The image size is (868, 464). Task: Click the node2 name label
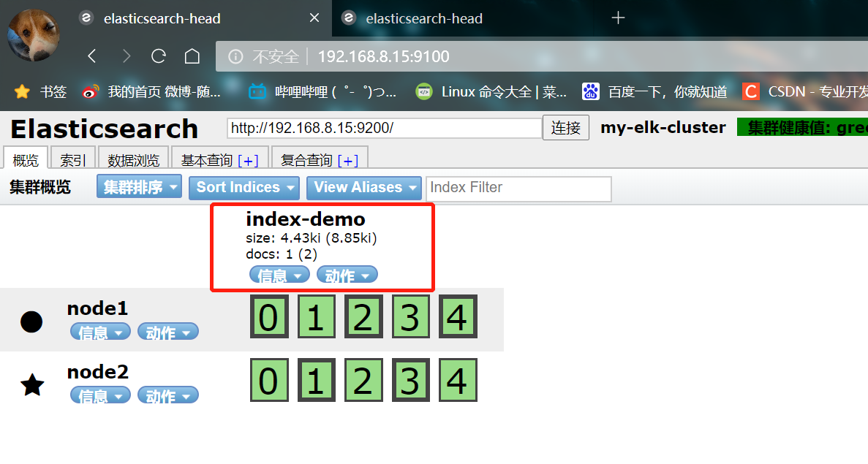click(x=97, y=372)
